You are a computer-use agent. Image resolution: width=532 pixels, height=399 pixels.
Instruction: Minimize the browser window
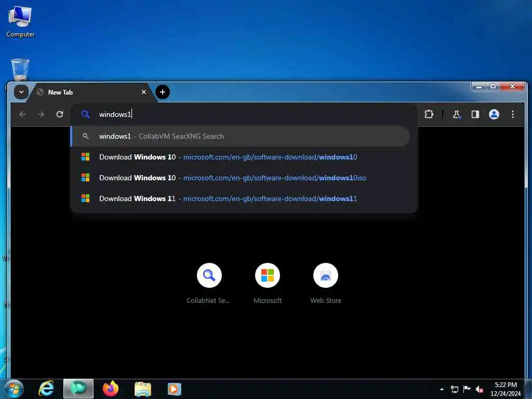point(479,87)
